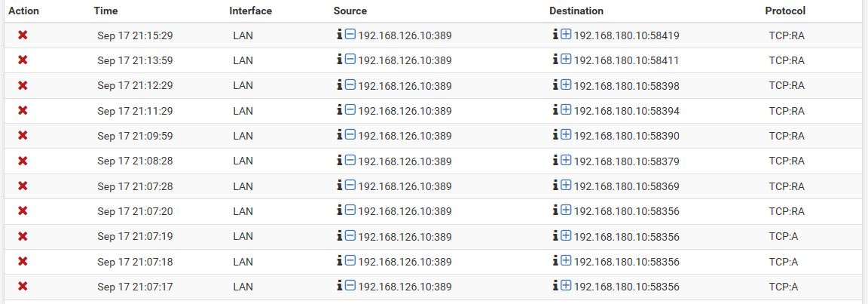This screenshot has width=868, height=304.
Task: Click minus icon next to source at 21:12:29
Action: (x=350, y=84)
